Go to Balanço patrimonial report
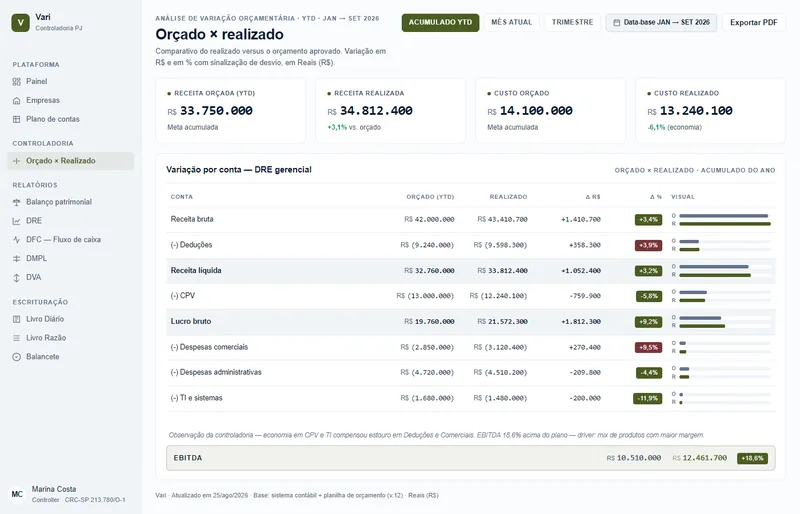Viewport: 800px width, 514px height. [x=70, y=202]
